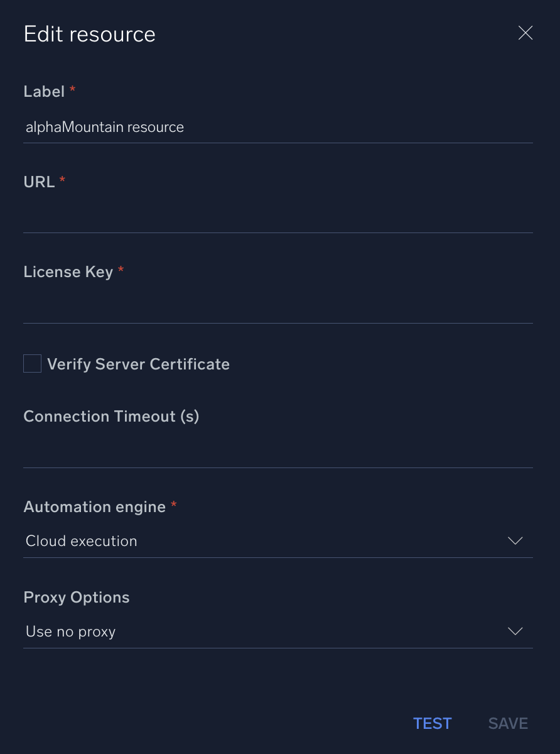
Task: Click the Label field containing alphaMountain resource
Action: click(277, 128)
